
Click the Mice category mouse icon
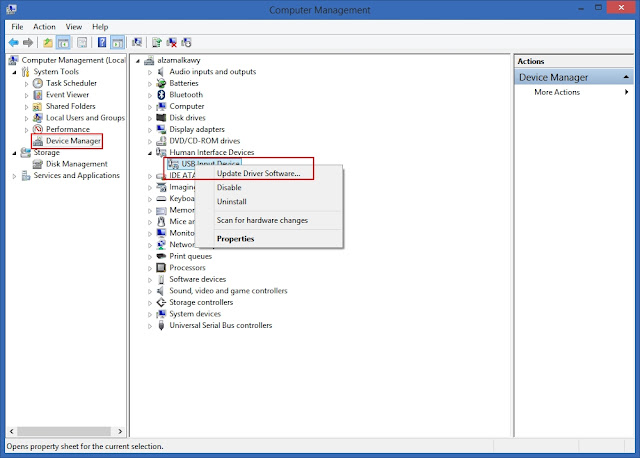161,222
